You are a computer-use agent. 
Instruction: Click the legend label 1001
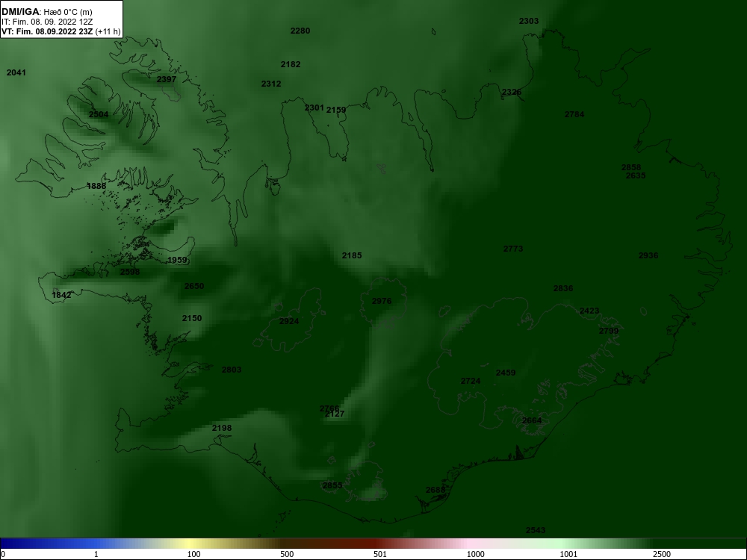568,554
